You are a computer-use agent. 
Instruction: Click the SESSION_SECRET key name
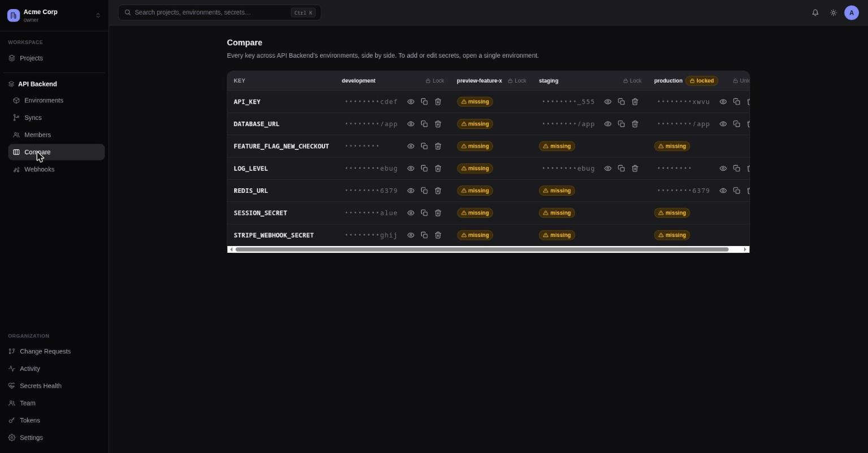tap(260, 213)
